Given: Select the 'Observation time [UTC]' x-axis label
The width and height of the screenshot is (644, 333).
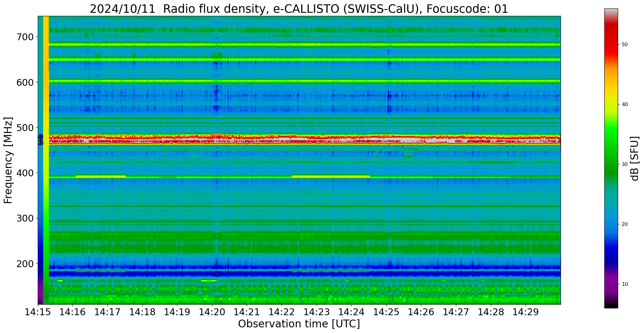Looking at the screenshot, I should pyautogui.click(x=299, y=324).
